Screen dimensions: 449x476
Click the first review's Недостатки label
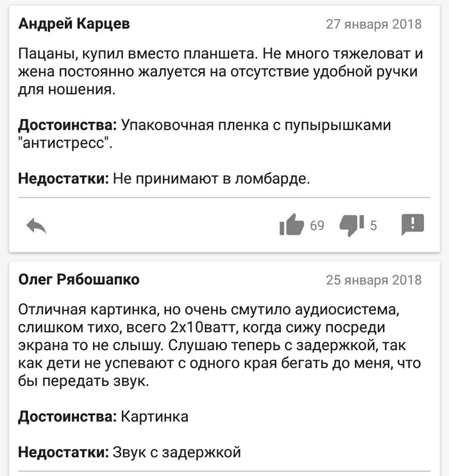tap(64, 179)
